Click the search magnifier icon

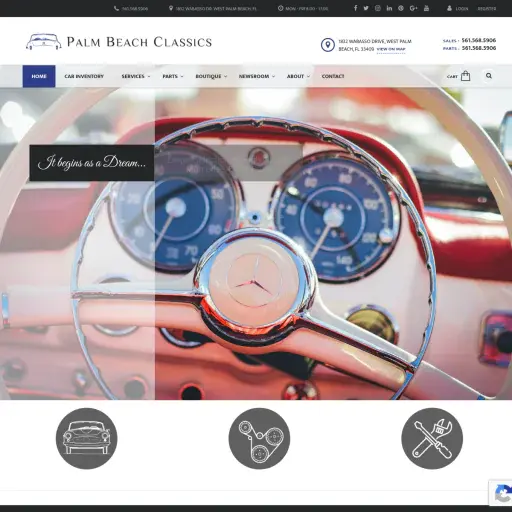(489, 76)
